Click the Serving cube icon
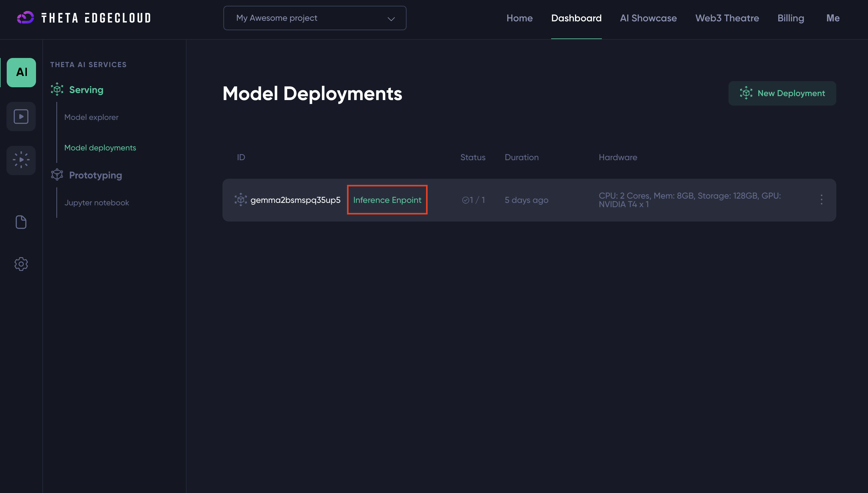The height and width of the screenshot is (493, 868). click(x=57, y=89)
